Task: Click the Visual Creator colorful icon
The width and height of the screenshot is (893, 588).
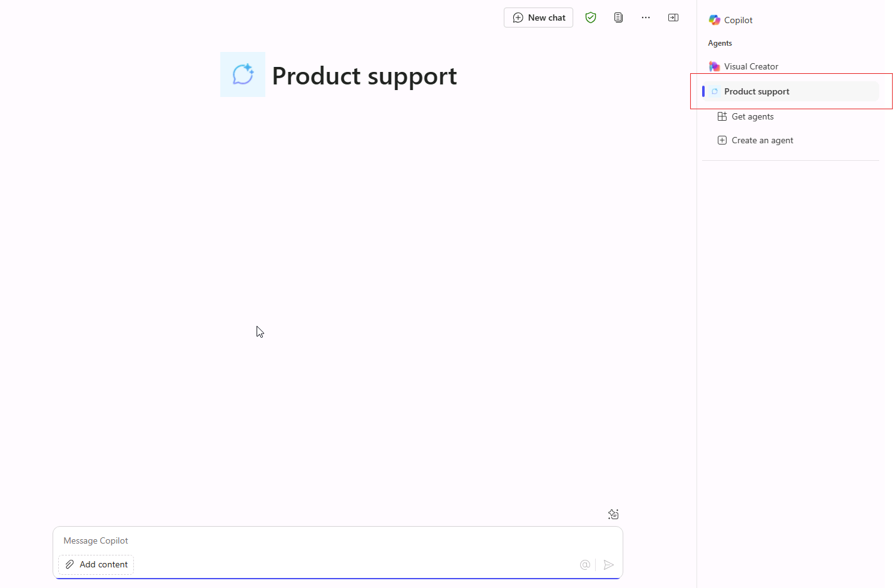Action: [x=715, y=66]
